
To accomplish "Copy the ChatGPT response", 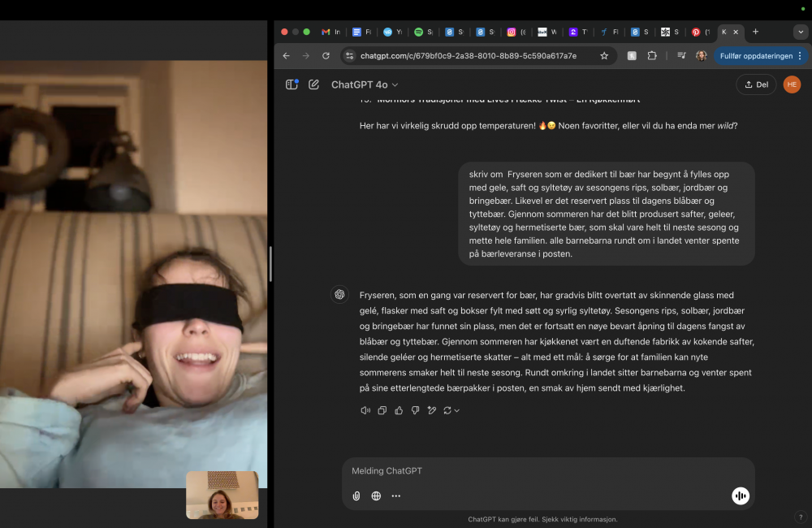I will tap(382, 410).
